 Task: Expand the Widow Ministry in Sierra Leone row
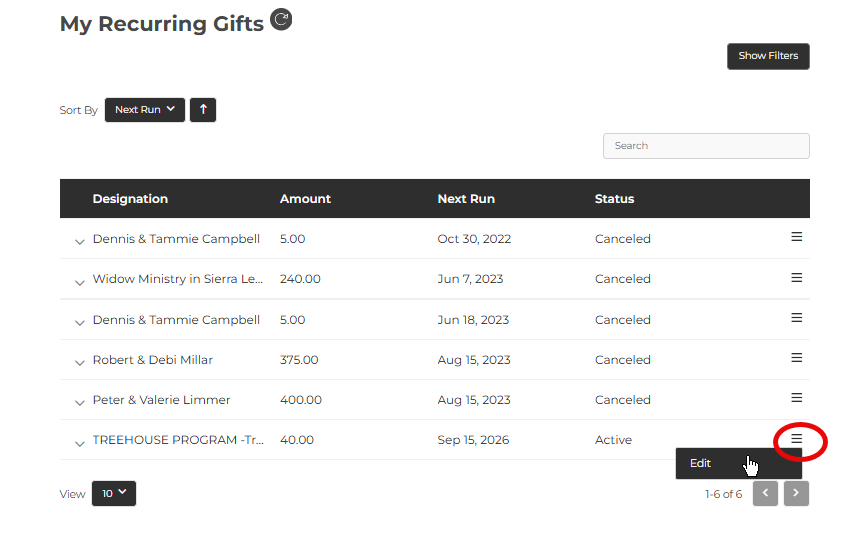click(x=79, y=282)
